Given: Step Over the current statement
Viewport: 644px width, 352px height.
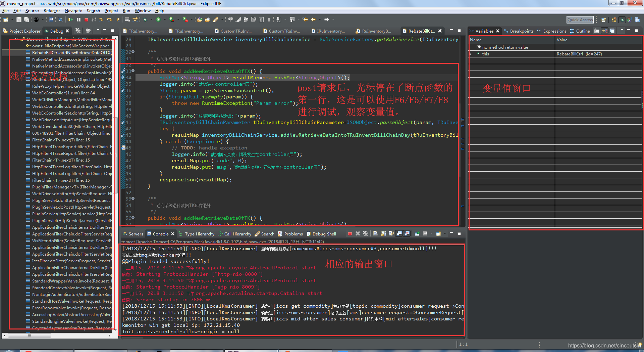Looking at the screenshot, I should pyautogui.click(x=109, y=19).
